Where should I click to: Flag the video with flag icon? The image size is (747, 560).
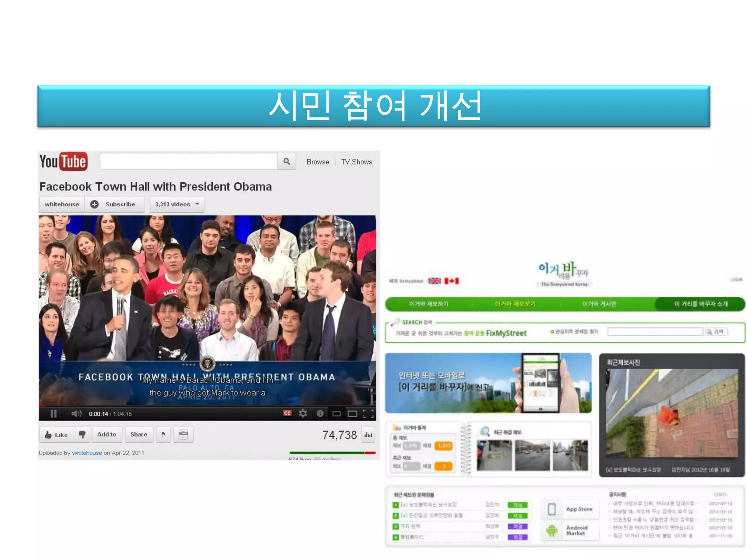(x=163, y=435)
